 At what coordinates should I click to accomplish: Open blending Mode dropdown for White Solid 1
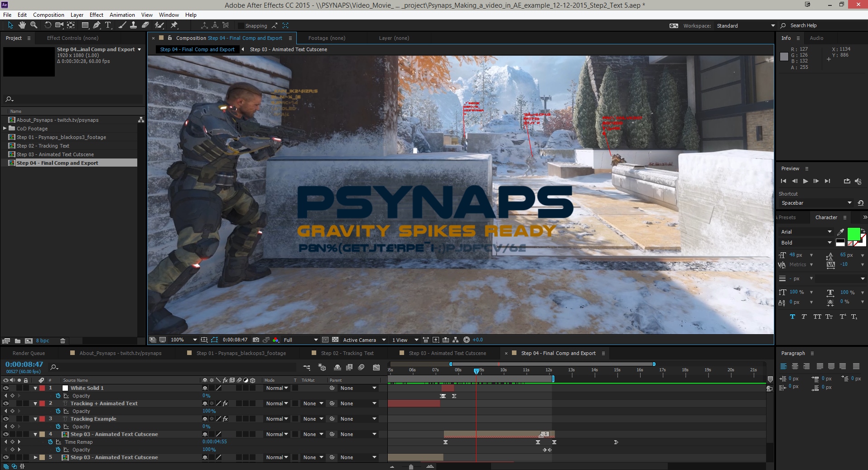(x=277, y=388)
